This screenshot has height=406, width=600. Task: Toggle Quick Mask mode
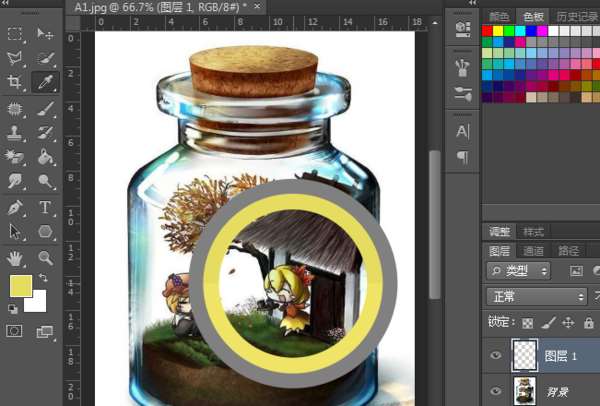(x=14, y=331)
